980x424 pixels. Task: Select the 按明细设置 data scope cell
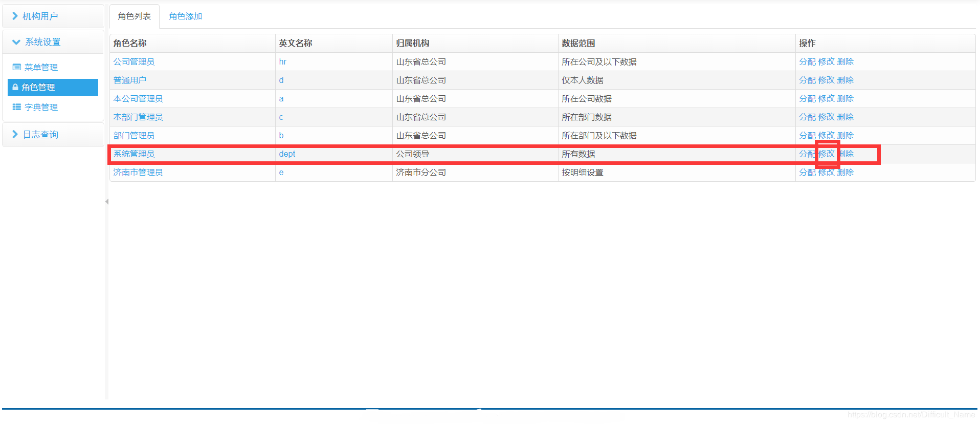[677, 172]
